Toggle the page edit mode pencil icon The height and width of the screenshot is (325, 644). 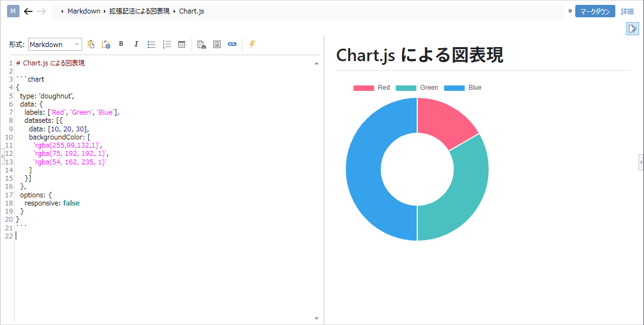point(633,29)
